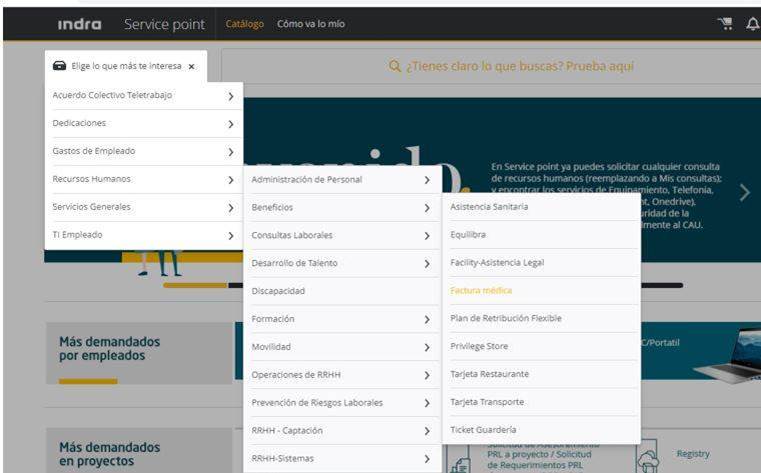
Task: Close the category menu with X
Action: pyautogui.click(x=191, y=66)
